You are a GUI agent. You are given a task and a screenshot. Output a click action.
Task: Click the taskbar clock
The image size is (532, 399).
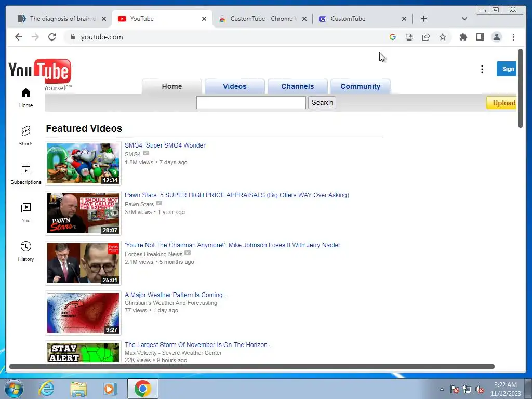pos(505,389)
